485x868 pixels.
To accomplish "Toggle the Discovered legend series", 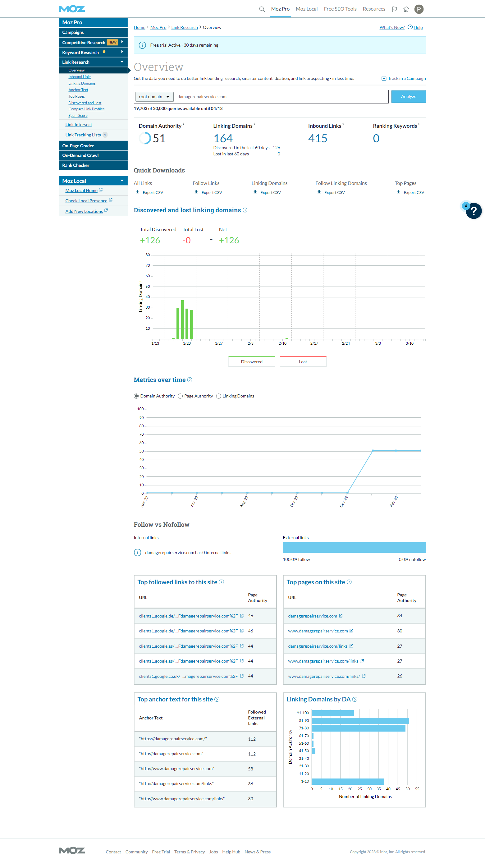I will point(252,361).
